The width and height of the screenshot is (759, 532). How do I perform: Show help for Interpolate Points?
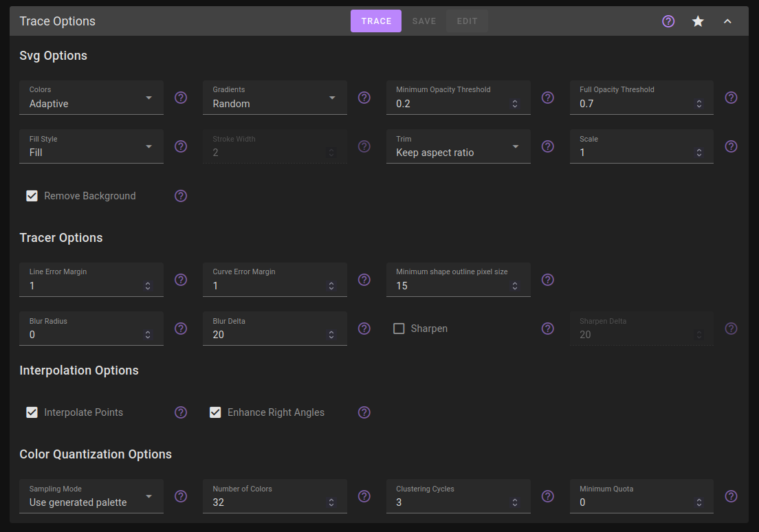coord(181,412)
